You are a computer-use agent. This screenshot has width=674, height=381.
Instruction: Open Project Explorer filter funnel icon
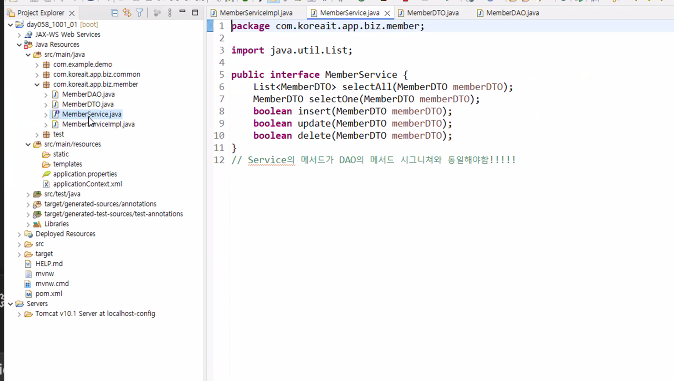[139, 13]
